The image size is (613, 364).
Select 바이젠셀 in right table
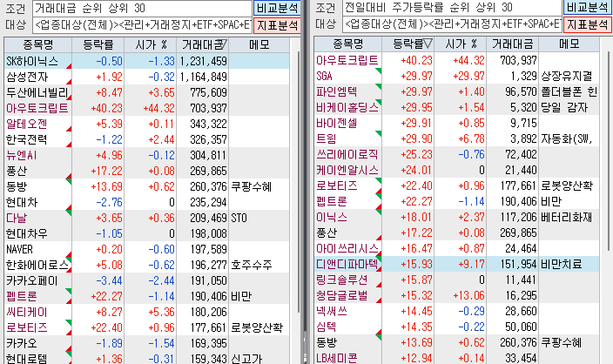(x=337, y=123)
